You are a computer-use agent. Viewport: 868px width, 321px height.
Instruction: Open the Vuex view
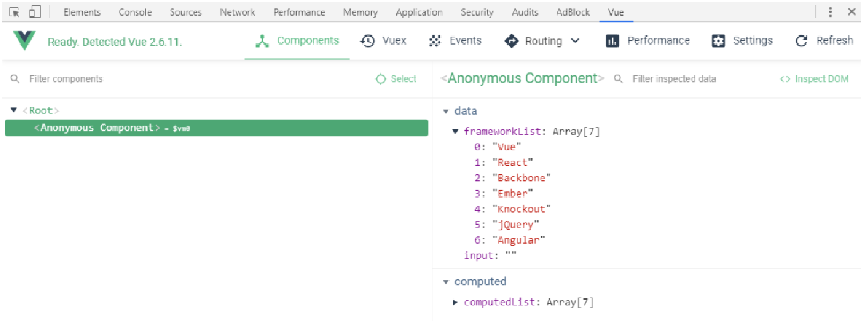click(x=394, y=41)
